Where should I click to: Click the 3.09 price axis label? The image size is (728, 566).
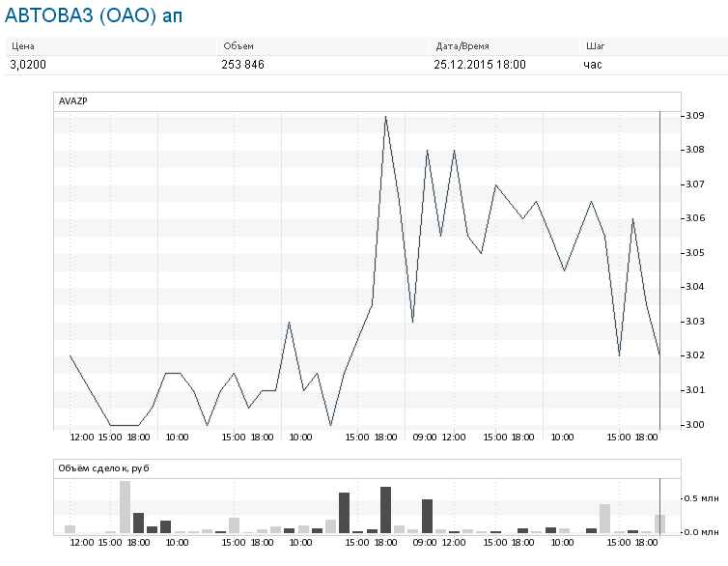[x=695, y=116]
